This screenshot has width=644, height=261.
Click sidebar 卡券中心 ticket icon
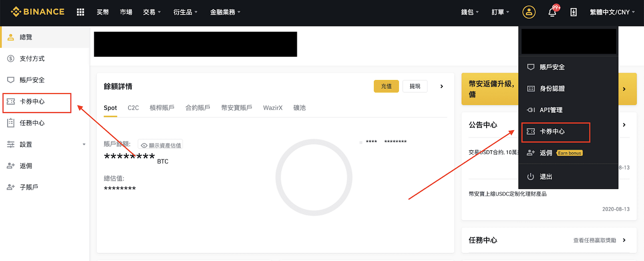tap(11, 102)
